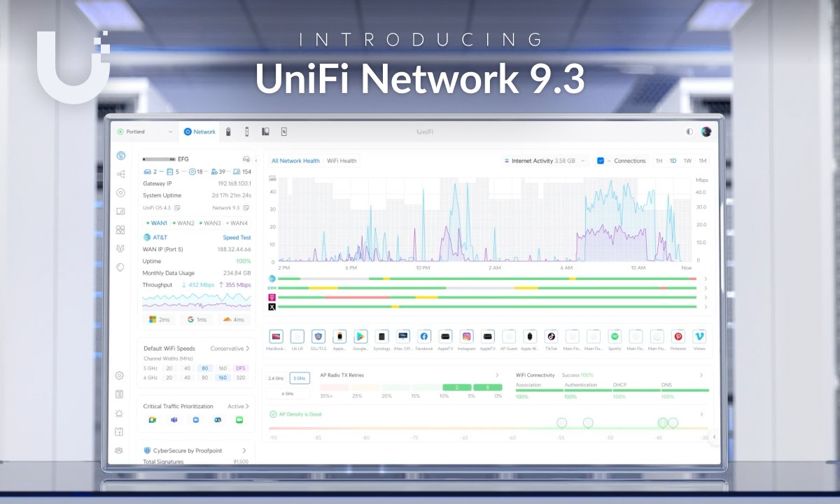840x504 pixels.
Task: Open the Protect camera app icon
Action: pos(227,132)
